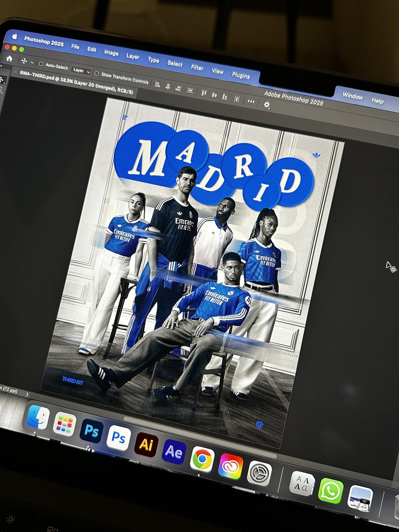Open the three-dots align and distribute options
The width and height of the screenshot is (399, 532).
click(x=251, y=101)
